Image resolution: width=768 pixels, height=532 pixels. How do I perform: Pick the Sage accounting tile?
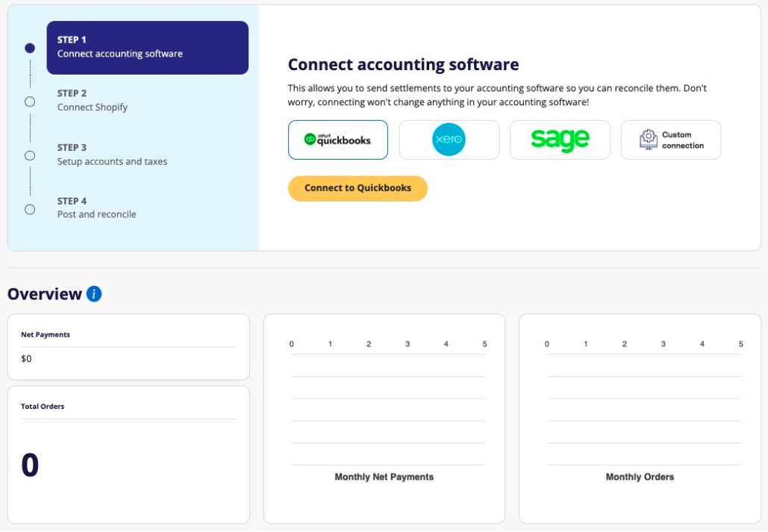pos(560,140)
